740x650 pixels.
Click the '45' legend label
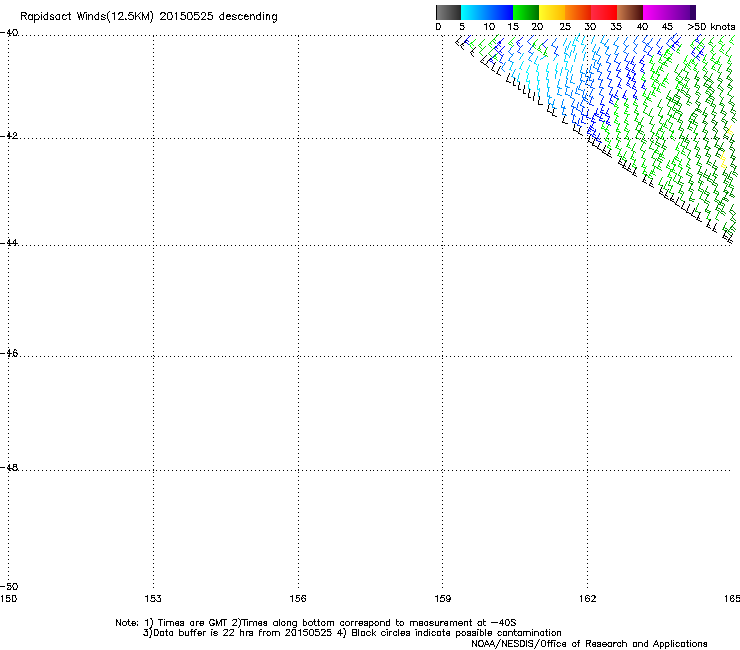667,27
